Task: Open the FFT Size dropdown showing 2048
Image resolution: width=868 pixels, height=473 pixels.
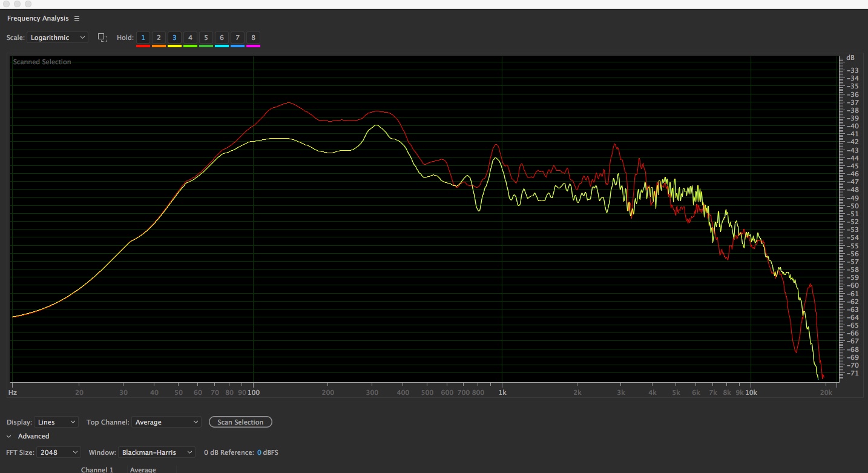Action: pos(59,452)
